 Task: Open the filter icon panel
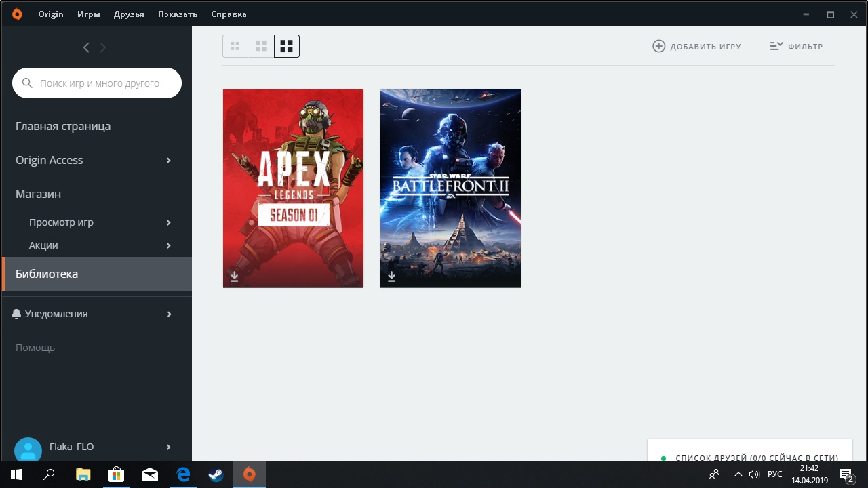coord(776,46)
